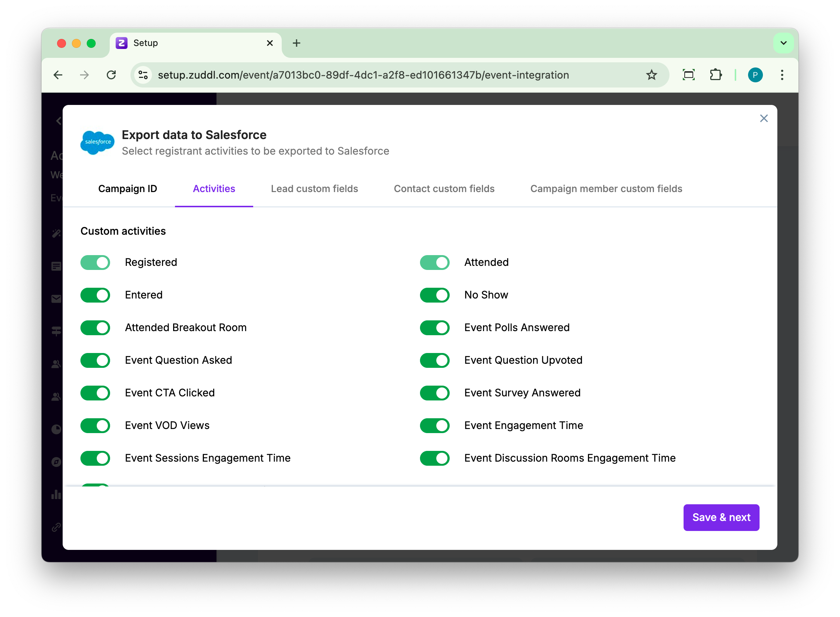840x617 pixels.
Task: Go back with the browser arrow
Action: 58,75
